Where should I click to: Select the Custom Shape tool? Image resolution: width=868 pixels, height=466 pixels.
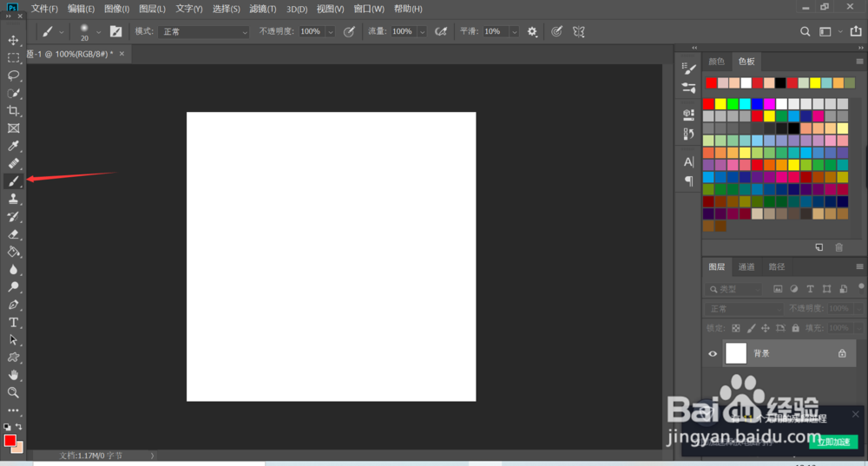(x=13, y=358)
